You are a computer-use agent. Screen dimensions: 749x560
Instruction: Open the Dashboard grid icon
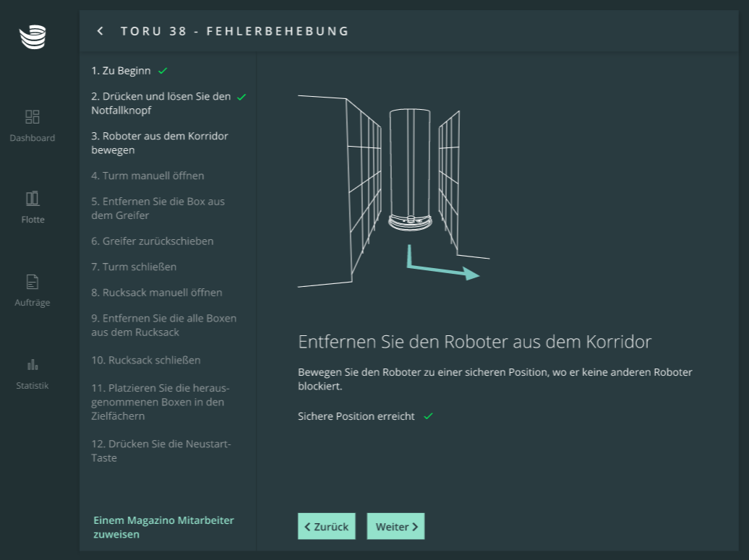click(33, 117)
